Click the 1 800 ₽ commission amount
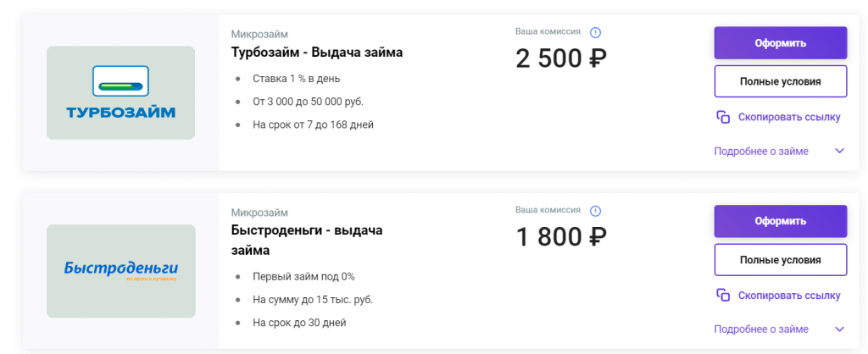 coord(561,237)
